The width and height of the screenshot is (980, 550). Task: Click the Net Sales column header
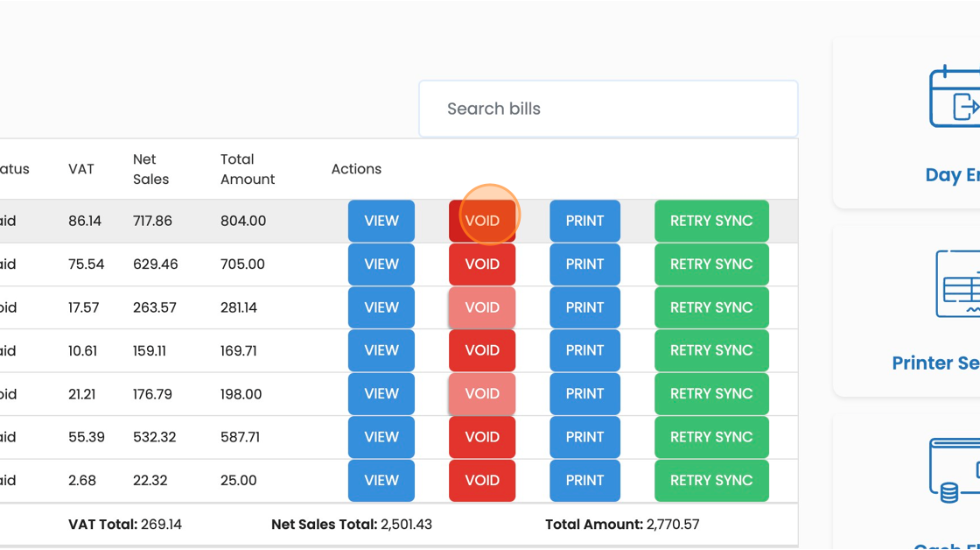coord(150,169)
